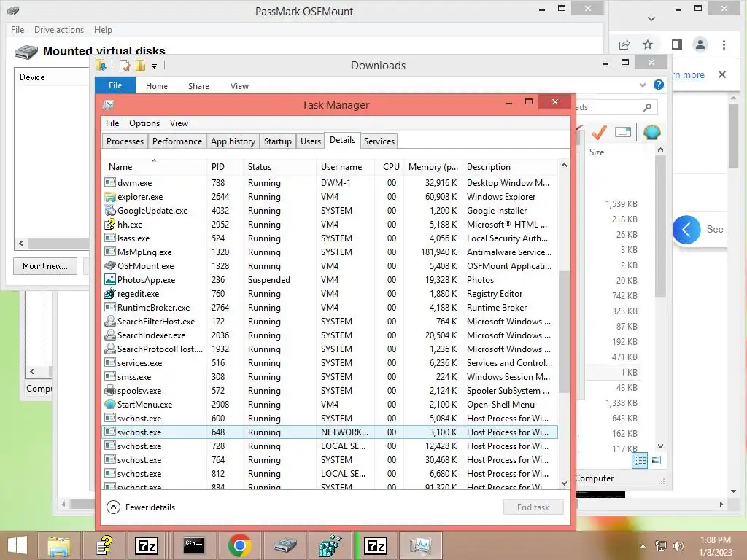Switch to the Performance tab
This screenshot has width=747, height=560.
[177, 141]
